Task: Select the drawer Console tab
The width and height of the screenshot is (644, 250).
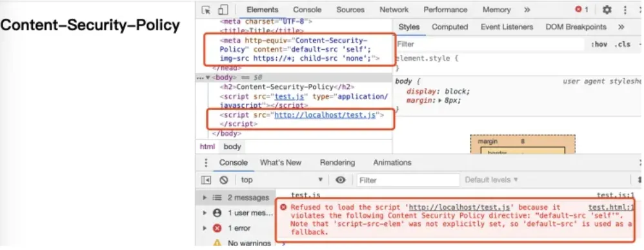Action: point(234,163)
